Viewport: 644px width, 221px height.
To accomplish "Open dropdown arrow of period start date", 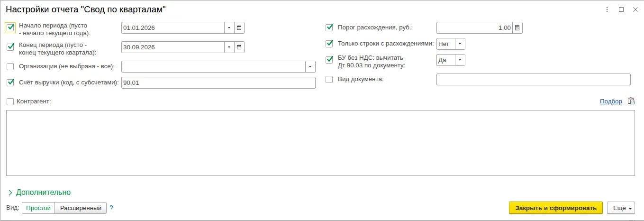I will pos(229,28).
